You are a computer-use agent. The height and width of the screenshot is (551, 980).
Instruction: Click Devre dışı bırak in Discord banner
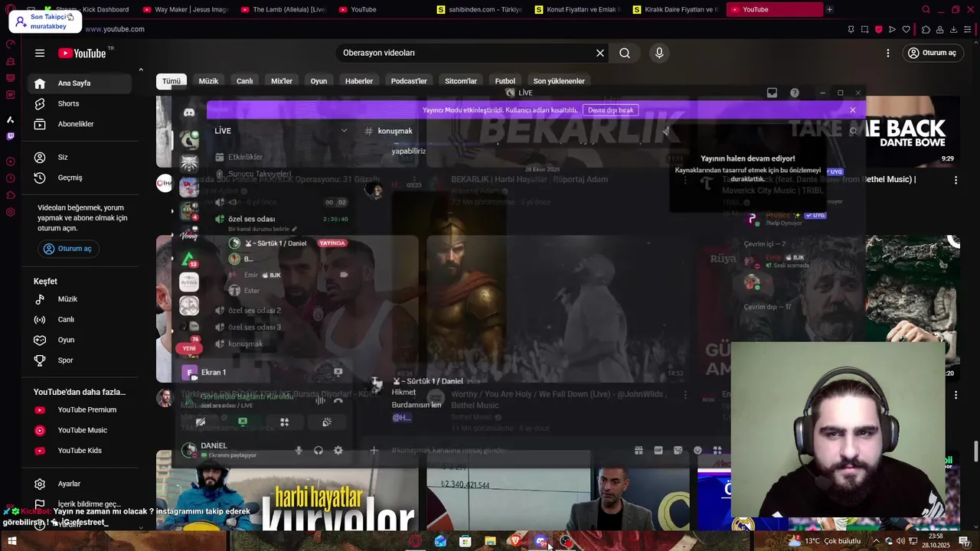tap(610, 110)
